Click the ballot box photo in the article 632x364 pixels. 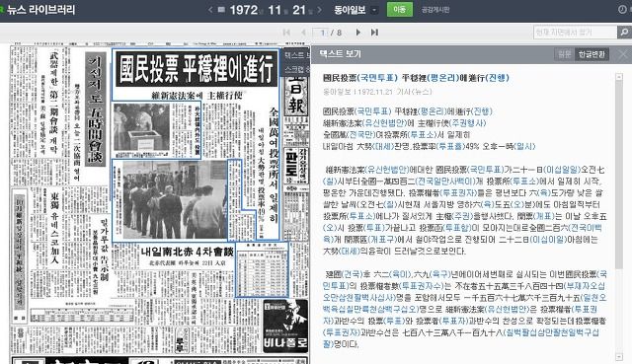click(141, 127)
